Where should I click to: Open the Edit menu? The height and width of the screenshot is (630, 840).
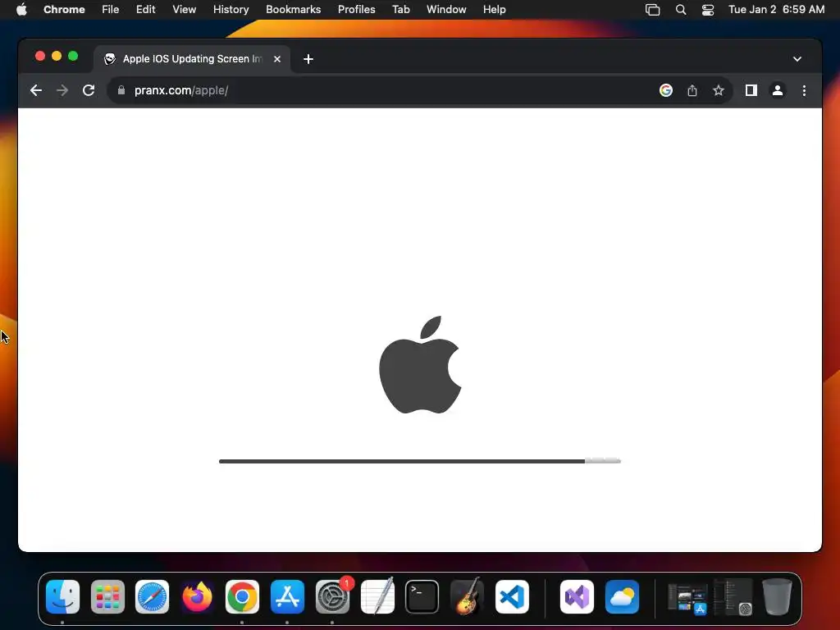[x=145, y=9]
